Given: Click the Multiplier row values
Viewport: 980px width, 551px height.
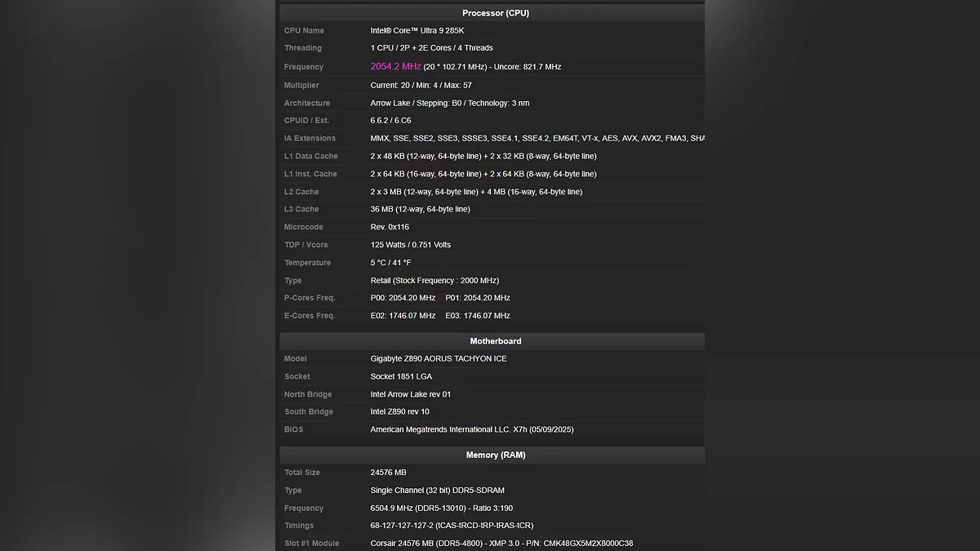Looking at the screenshot, I should click(x=421, y=86).
